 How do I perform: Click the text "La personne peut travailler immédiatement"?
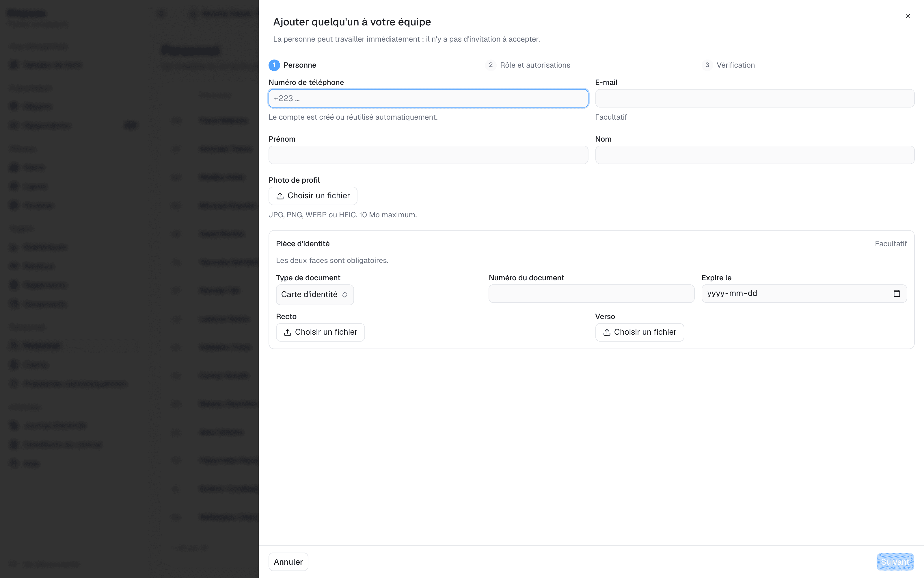pyautogui.click(x=346, y=39)
